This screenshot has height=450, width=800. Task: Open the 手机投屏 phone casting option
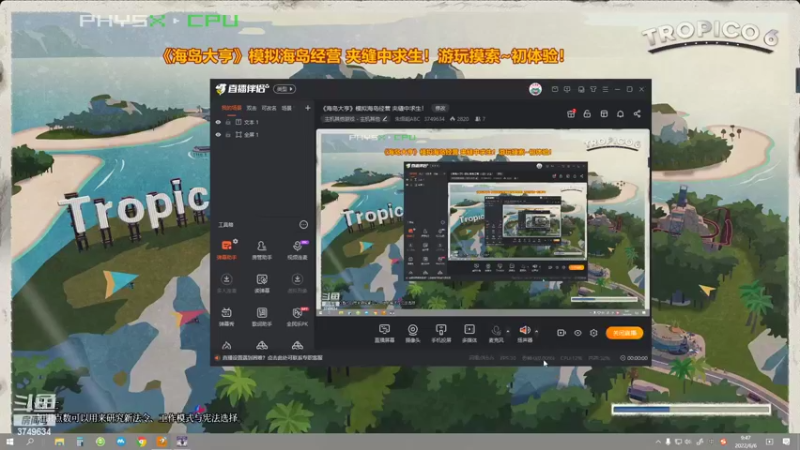point(441,333)
